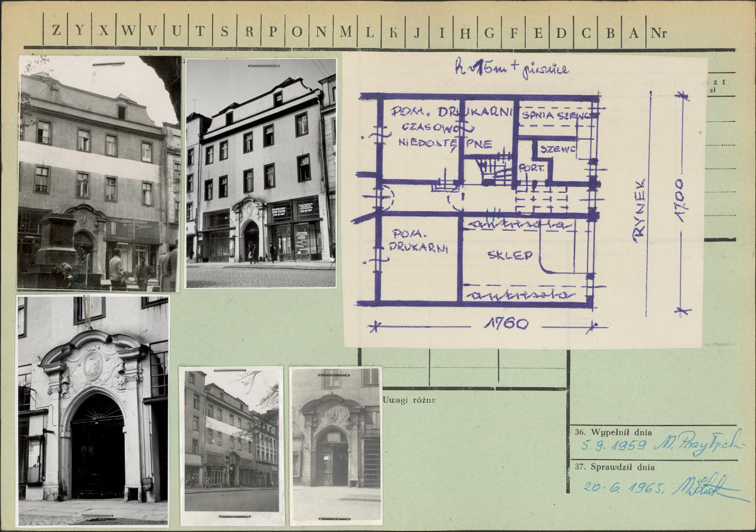
Task: Click the SZEWC room label on plan
Action: [555, 149]
